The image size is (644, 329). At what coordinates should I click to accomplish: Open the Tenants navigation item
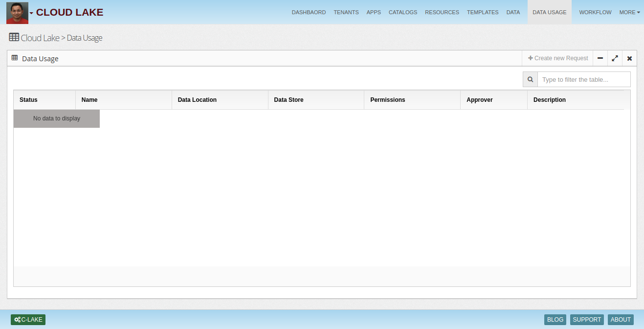346,12
